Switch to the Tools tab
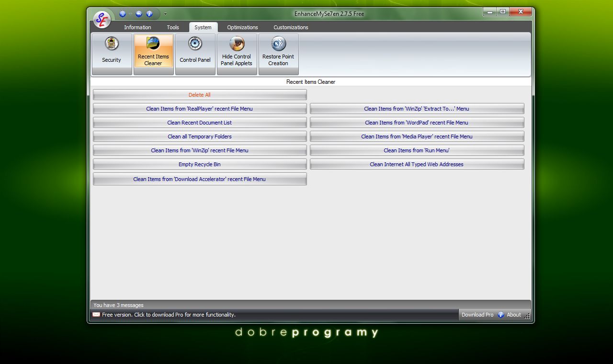Viewport: 613px width, 364px height. [x=173, y=27]
